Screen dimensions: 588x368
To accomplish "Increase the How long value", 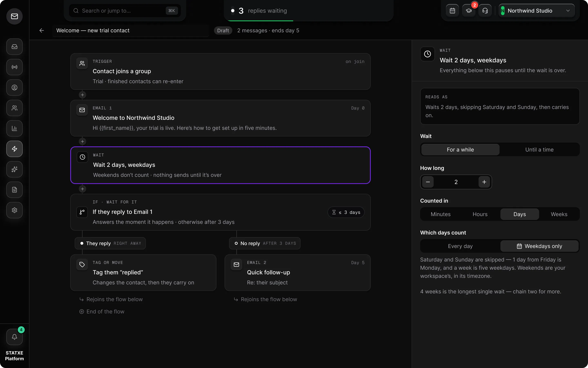I will coord(484,182).
